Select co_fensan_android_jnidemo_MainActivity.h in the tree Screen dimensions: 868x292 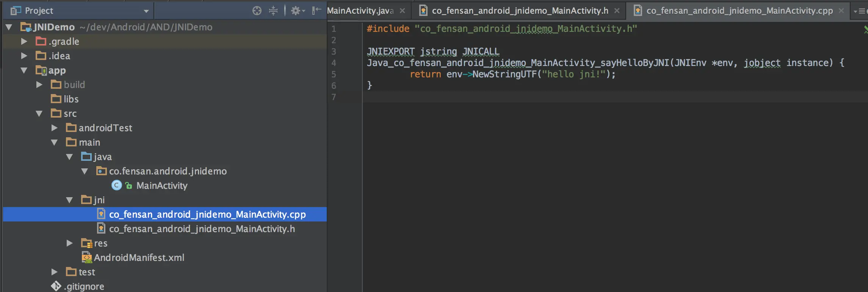[x=202, y=229]
